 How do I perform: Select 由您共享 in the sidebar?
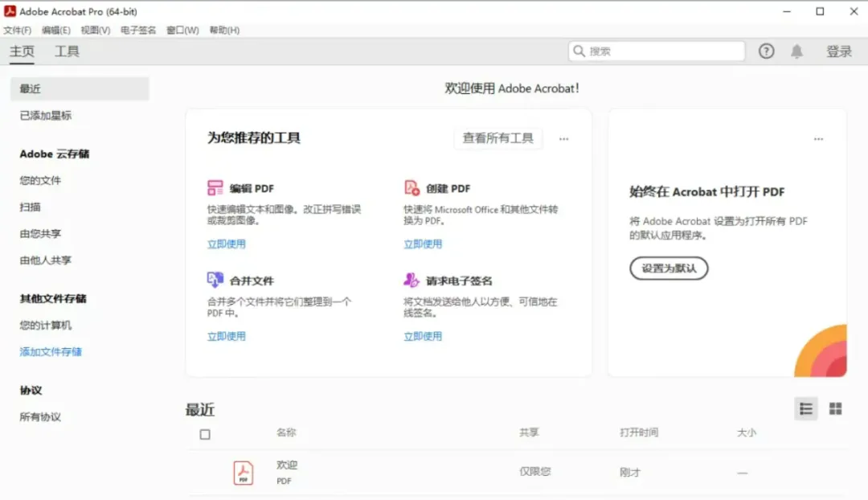[x=40, y=234]
